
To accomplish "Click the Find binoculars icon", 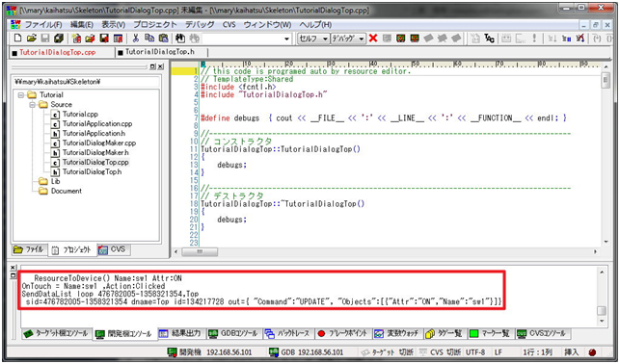I will pyautogui.click(x=180, y=39).
